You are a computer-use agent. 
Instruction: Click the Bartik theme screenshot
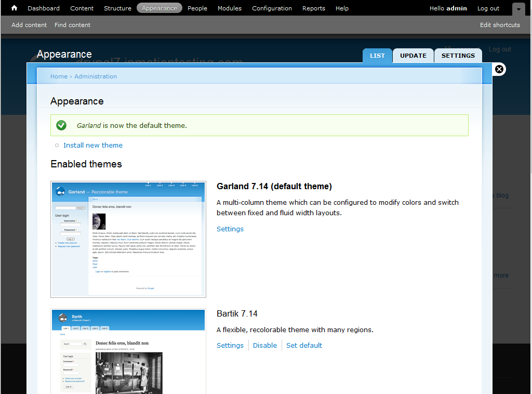(x=128, y=351)
